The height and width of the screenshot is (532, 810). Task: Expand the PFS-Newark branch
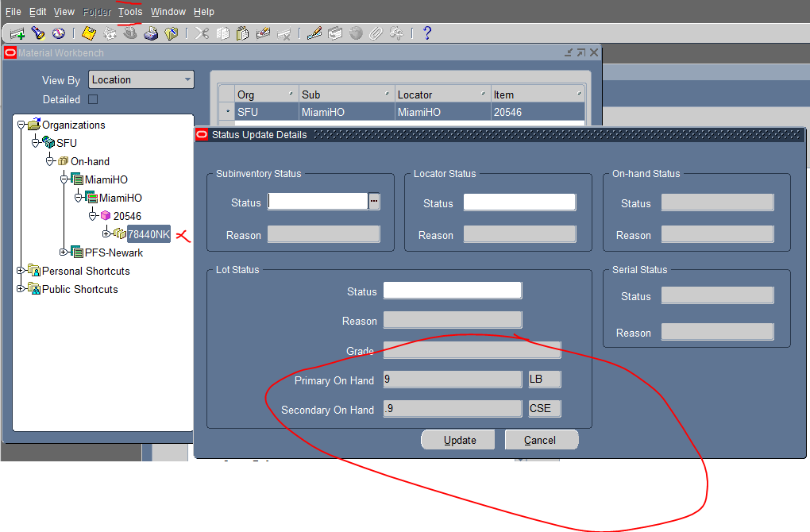[64, 253]
